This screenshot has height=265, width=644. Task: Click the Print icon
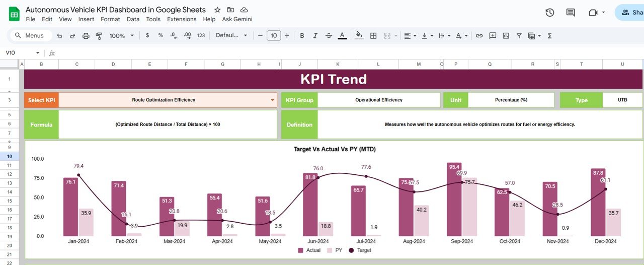tap(86, 36)
